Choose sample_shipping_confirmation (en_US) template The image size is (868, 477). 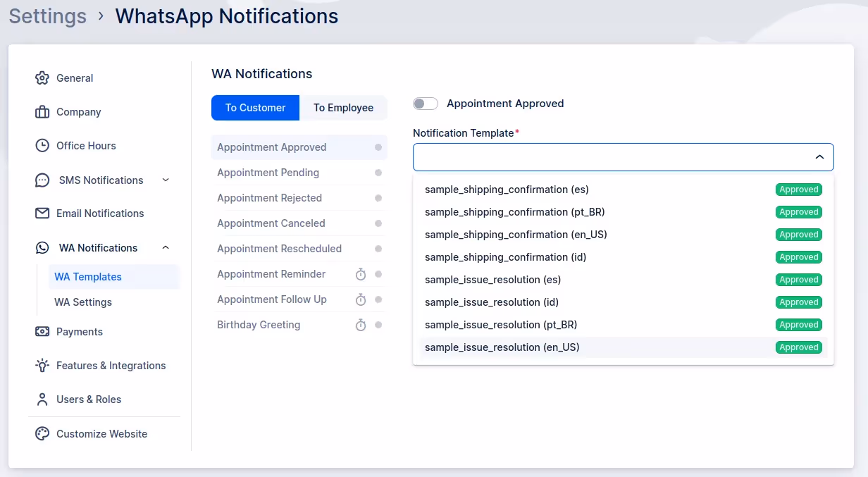pyautogui.click(x=623, y=235)
